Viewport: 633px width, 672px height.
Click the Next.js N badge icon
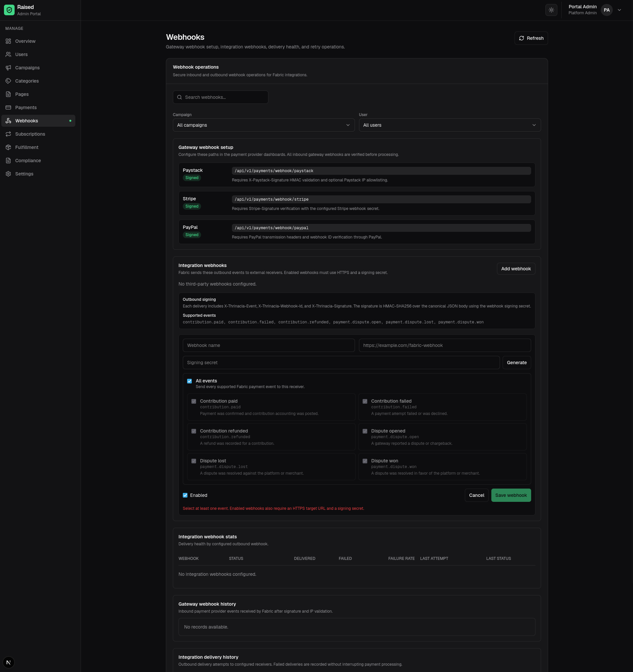point(8,662)
